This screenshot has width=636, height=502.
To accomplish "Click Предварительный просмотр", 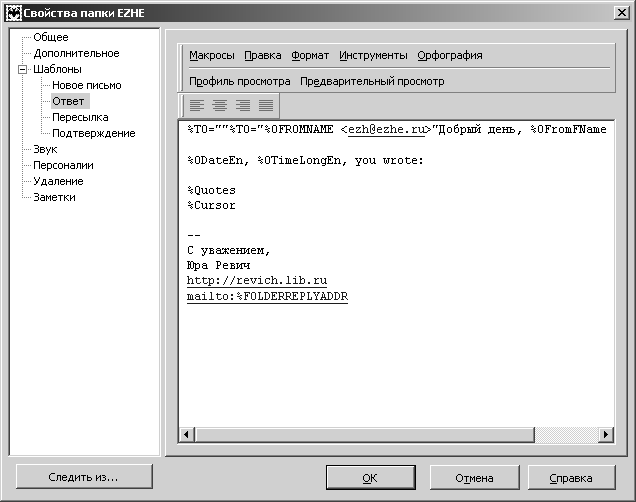I will tap(372, 81).
